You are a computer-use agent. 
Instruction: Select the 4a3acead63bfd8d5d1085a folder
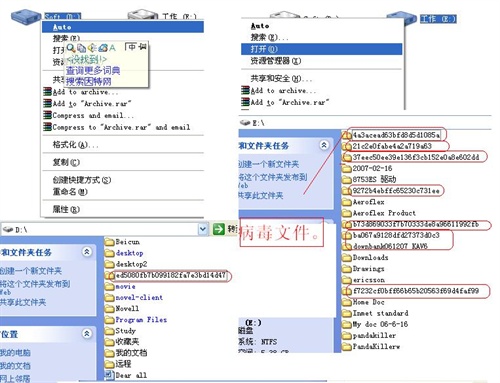[x=396, y=135]
